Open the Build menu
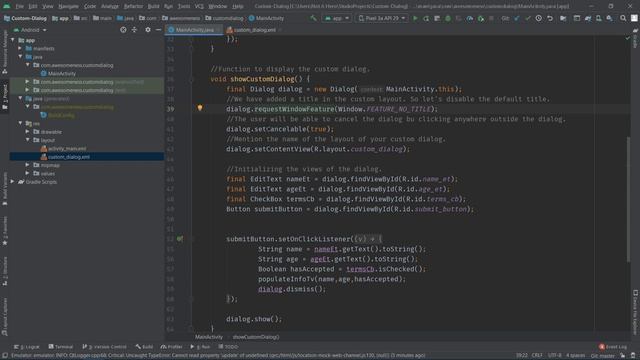Viewport: 640px width, 360px height. click(x=153, y=7)
